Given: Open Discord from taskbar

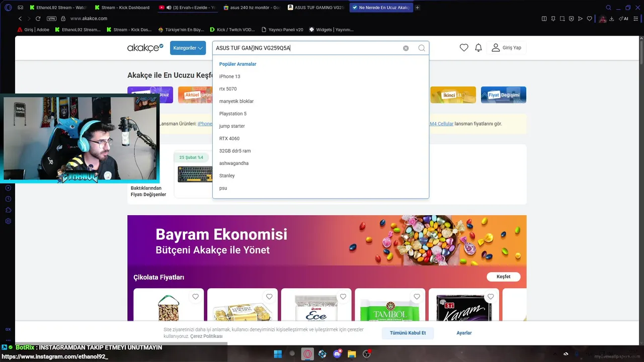Looking at the screenshot, I should [337, 354].
